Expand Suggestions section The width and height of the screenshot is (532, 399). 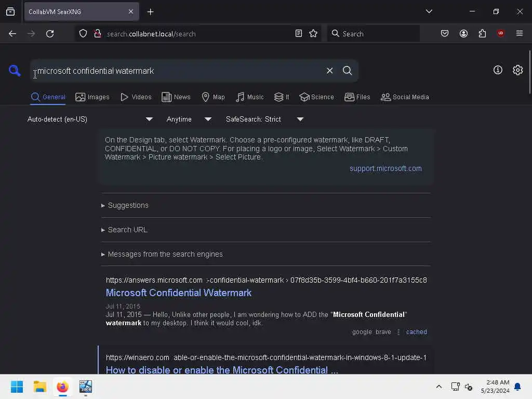(128, 205)
